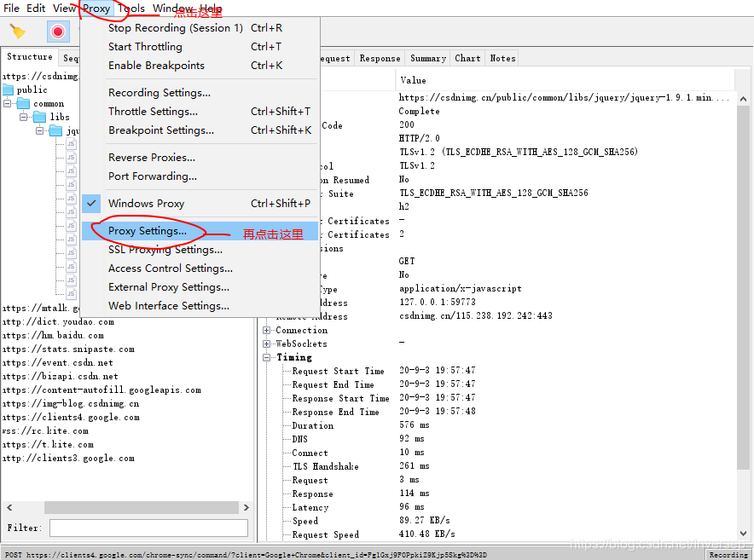This screenshot has width=754, height=560.
Task: Switch to the Chart tab
Action: coord(467,58)
